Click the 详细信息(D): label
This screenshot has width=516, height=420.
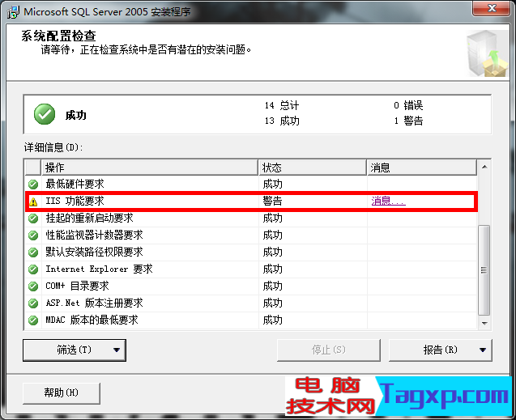point(53,147)
